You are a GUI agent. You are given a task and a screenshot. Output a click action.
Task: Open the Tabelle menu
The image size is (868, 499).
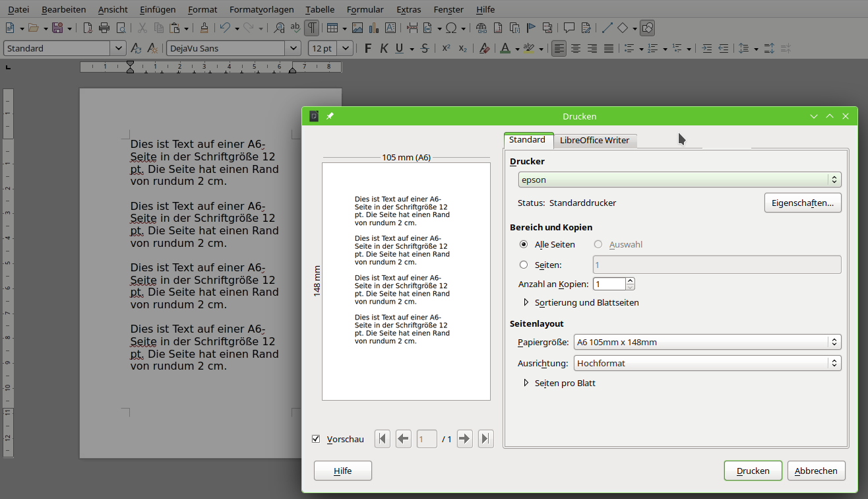click(x=320, y=9)
